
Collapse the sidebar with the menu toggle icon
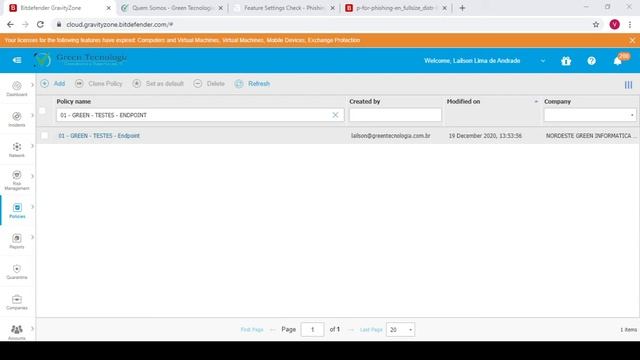17,60
